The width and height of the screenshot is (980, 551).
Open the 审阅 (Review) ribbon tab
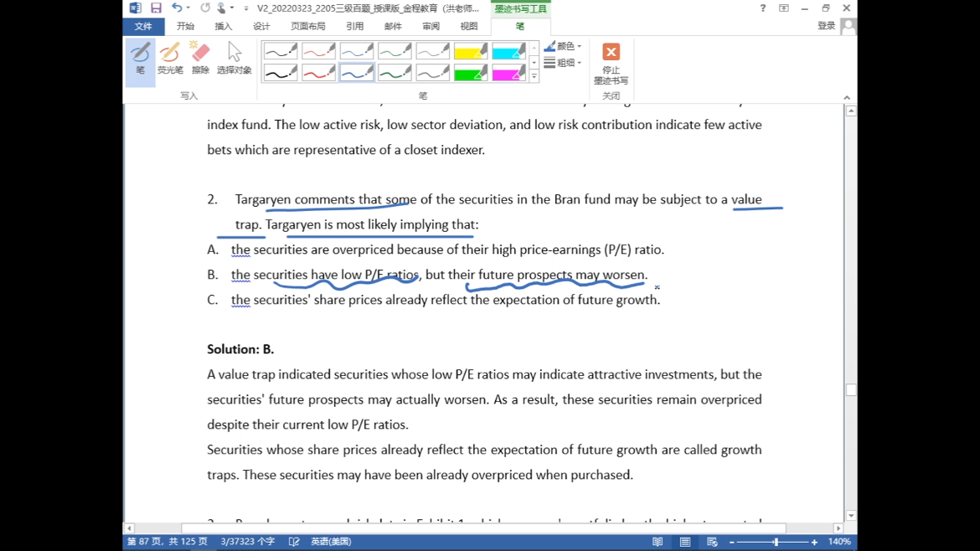point(431,27)
